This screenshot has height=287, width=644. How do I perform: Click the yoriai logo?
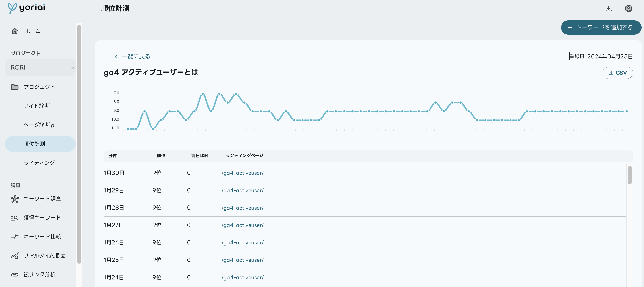click(x=26, y=8)
